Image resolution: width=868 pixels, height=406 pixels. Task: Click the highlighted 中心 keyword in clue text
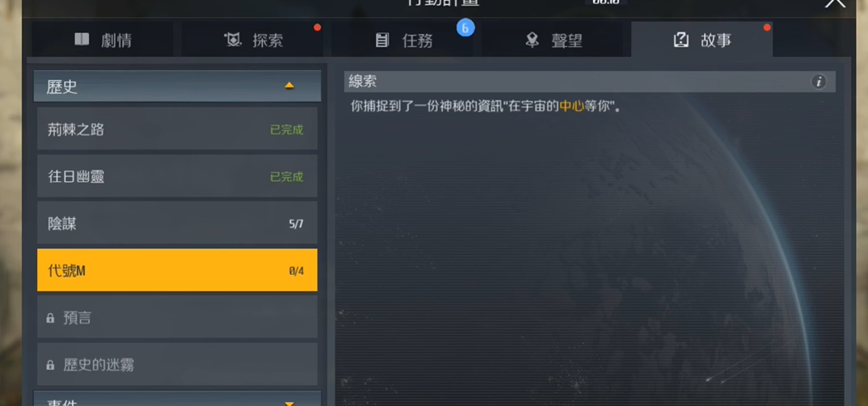(x=572, y=106)
